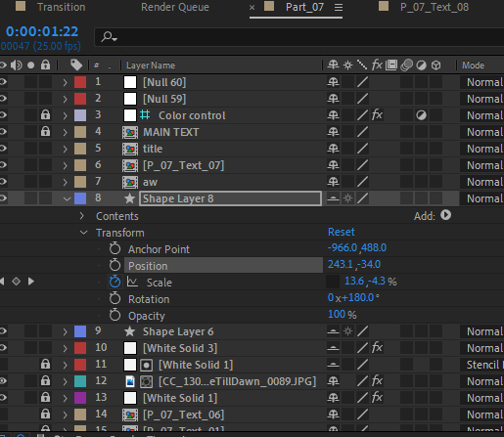Unlock the P_07_Text_06 layer

click(x=45, y=414)
